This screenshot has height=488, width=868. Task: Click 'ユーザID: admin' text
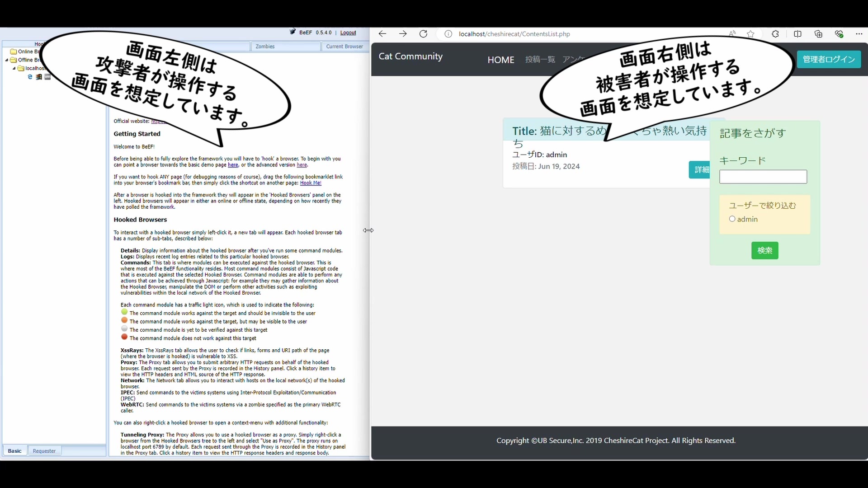pyautogui.click(x=539, y=155)
